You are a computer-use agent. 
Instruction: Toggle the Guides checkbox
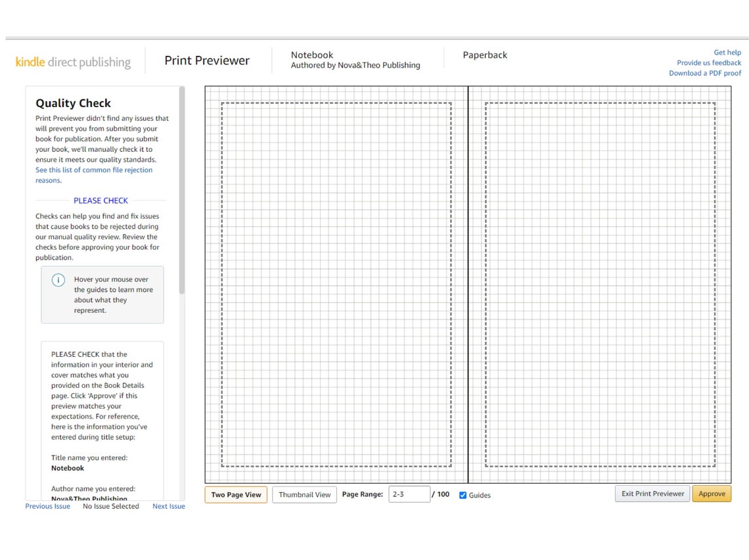463,495
